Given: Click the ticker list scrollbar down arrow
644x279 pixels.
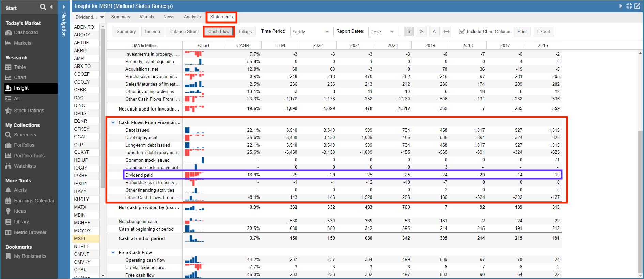Looking at the screenshot, I should pyautogui.click(x=103, y=275).
